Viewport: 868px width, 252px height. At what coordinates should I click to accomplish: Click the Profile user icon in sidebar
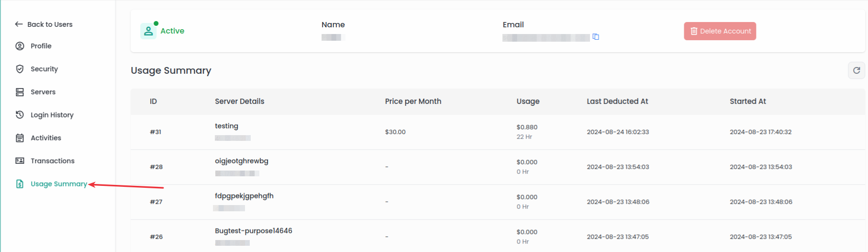(x=20, y=46)
